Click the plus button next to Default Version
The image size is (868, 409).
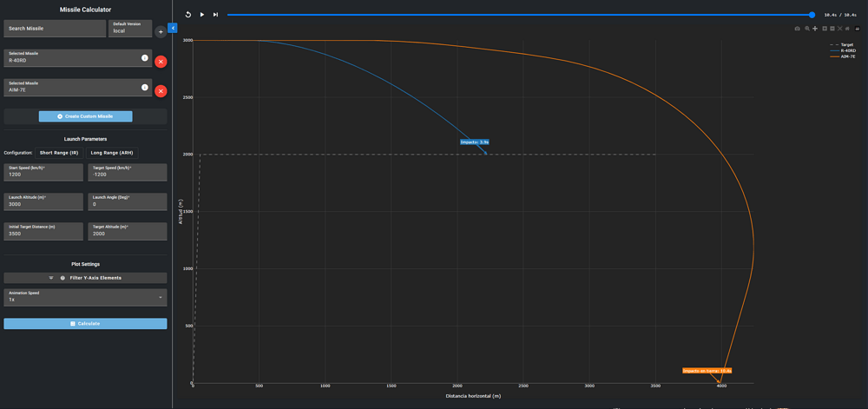pyautogui.click(x=161, y=32)
